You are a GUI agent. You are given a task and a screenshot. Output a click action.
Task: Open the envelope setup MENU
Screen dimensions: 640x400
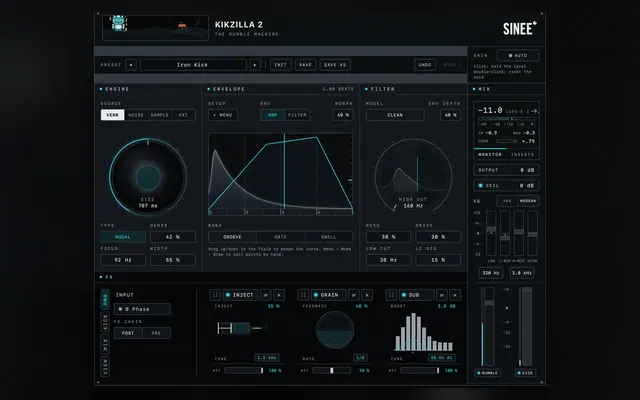pyautogui.click(x=223, y=115)
